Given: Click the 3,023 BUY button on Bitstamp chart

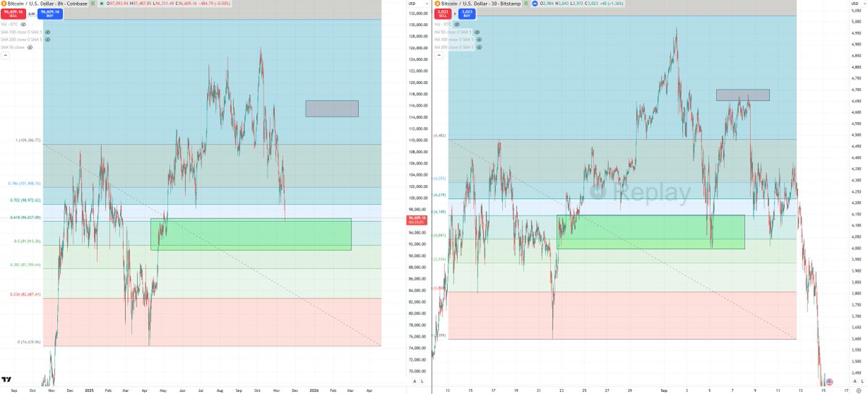Looking at the screenshot, I should point(467,14).
